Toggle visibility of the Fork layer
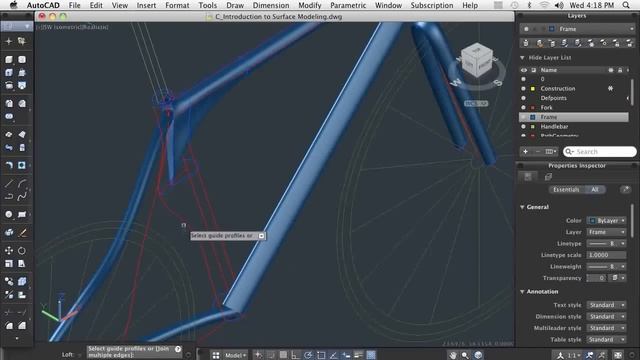Image resolution: width=640 pixels, height=360 pixels. [x=523, y=107]
